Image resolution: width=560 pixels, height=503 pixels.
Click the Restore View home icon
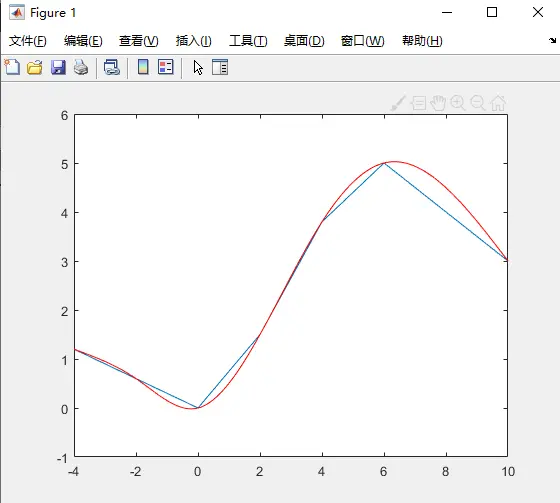[x=498, y=103]
